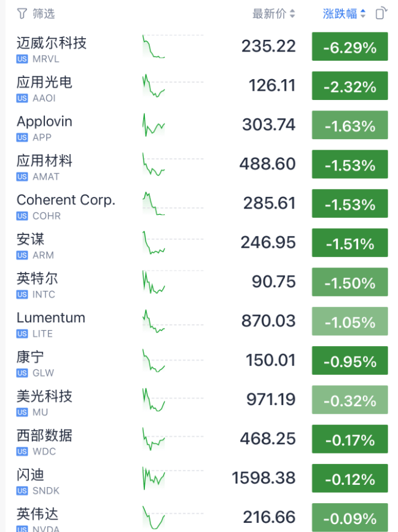Select the 闪迪 price 1598.38
Screen dimensions: 398x532
tap(263, 478)
